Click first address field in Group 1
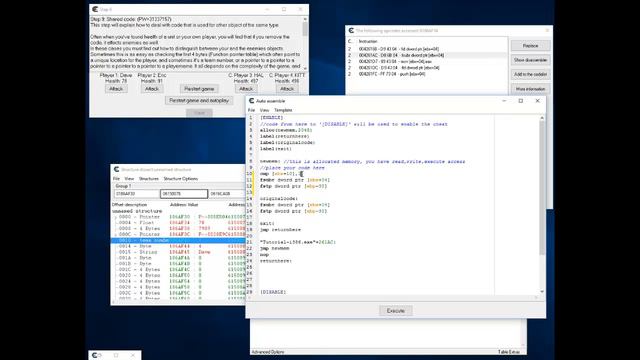640x360 pixels. click(x=136, y=193)
